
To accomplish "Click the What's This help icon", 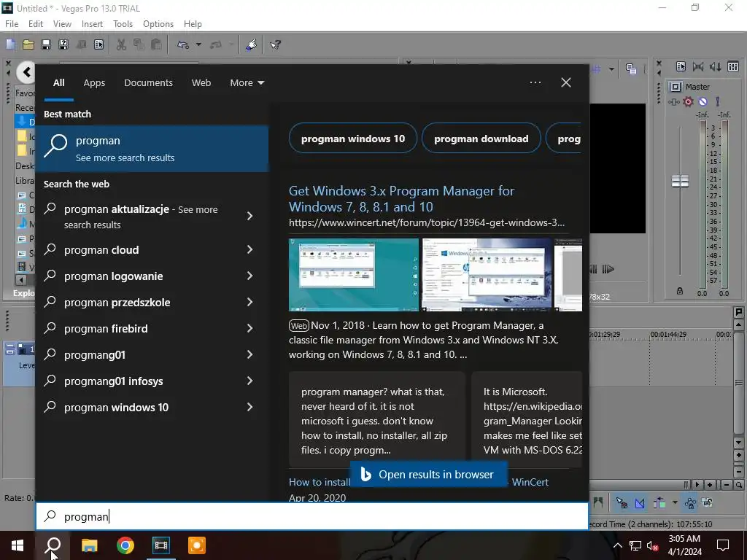I will point(275,44).
